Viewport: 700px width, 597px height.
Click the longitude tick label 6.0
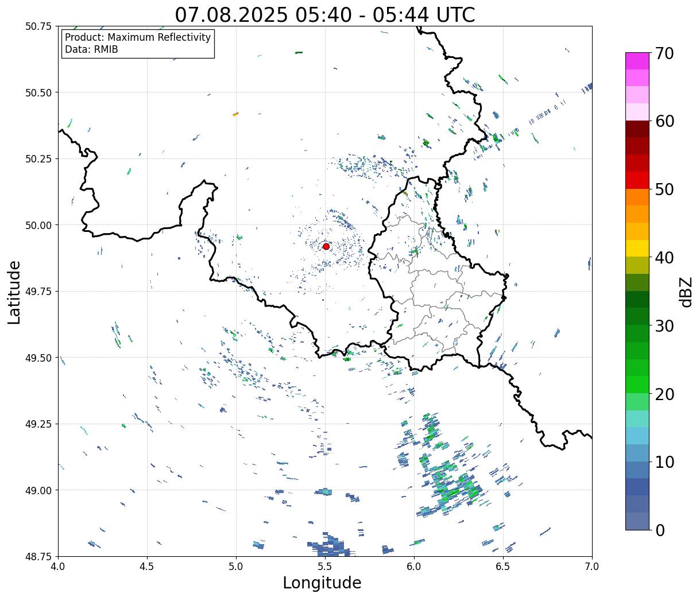click(414, 566)
